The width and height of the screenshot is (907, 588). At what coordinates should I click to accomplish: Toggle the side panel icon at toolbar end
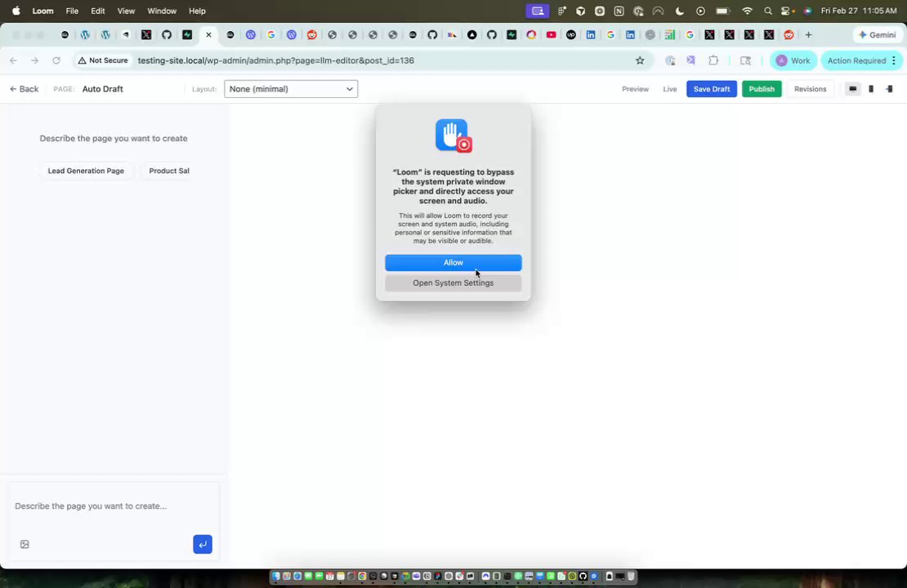890,89
